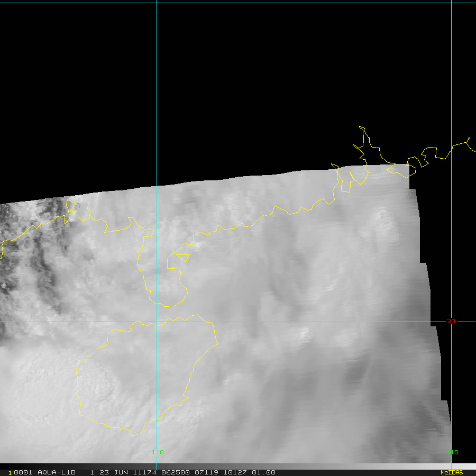Click the yellow frame number 1
The width and height of the screenshot is (476, 476).
pyautogui.click(x=10, y=473)
